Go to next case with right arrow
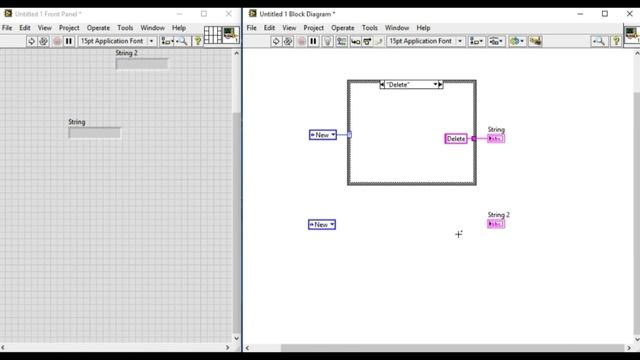Viewport: 640px width, 360px height. coord(440,84)
